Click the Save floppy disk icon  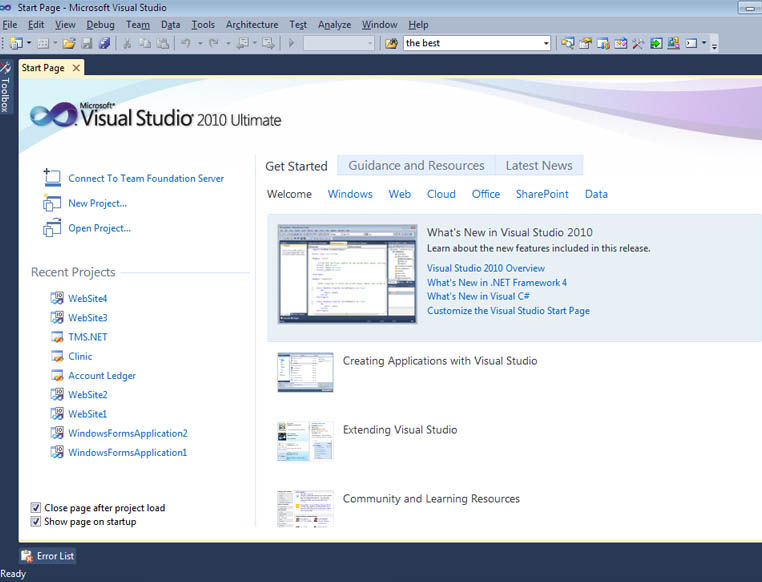coord(87,43)
